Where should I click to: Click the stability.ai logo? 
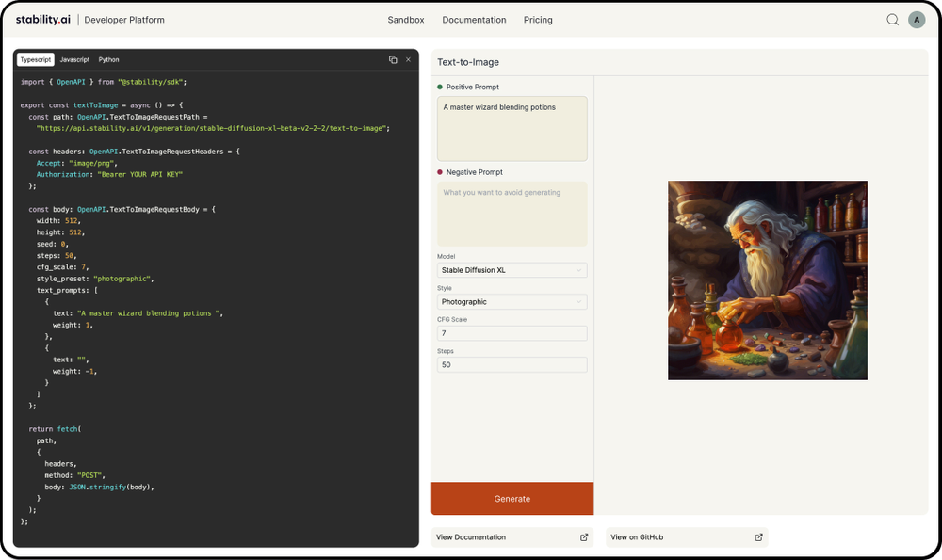[x=42, y=20]
